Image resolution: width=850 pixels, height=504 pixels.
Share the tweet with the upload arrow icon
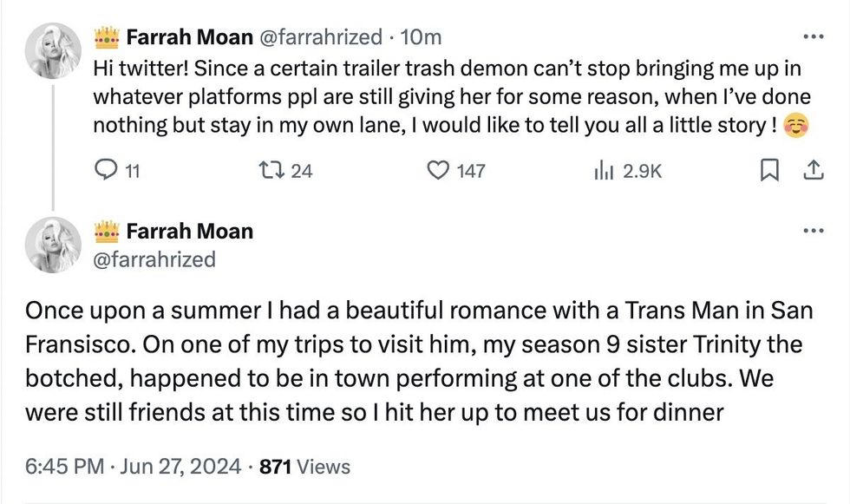pos(814,171)
